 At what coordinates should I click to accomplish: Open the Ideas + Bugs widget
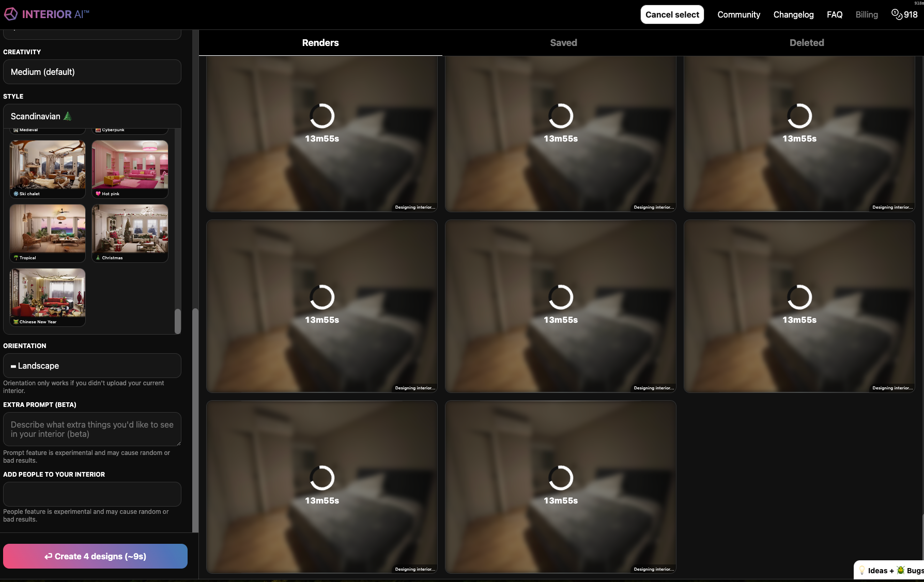tap(890, 570)
